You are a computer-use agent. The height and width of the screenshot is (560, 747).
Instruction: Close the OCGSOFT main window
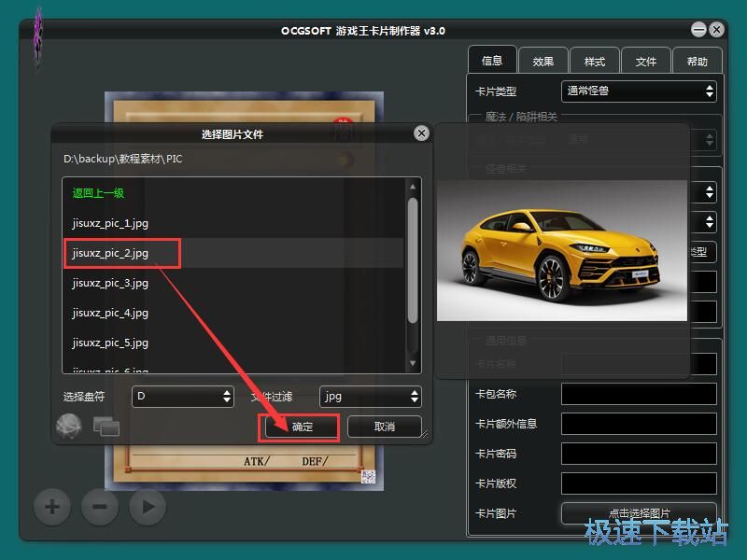coord(716,30)
